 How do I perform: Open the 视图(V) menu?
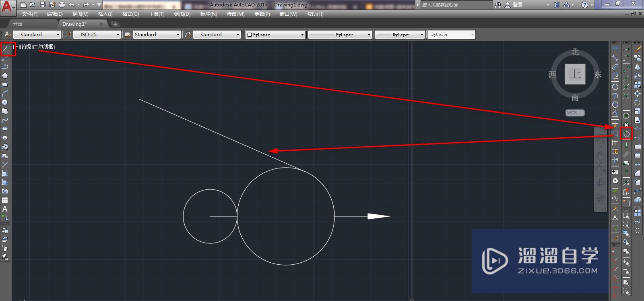[x=80, y=14]
